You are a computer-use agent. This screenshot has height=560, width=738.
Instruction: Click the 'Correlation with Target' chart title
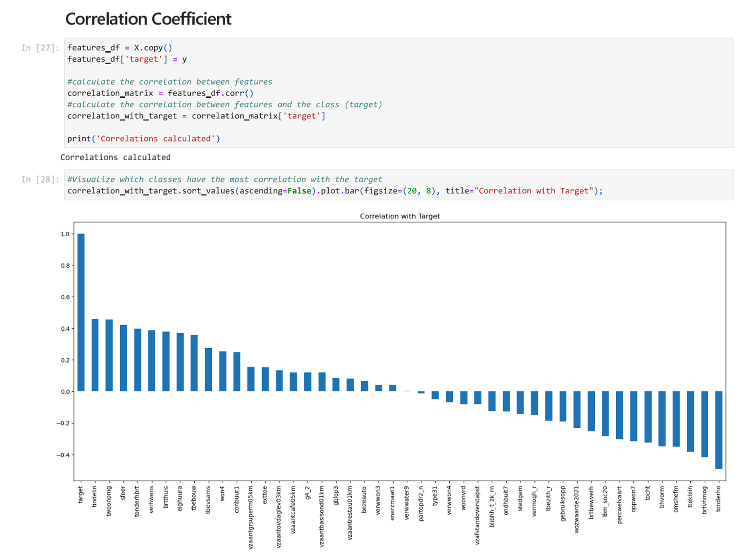(x=399, y=216)
